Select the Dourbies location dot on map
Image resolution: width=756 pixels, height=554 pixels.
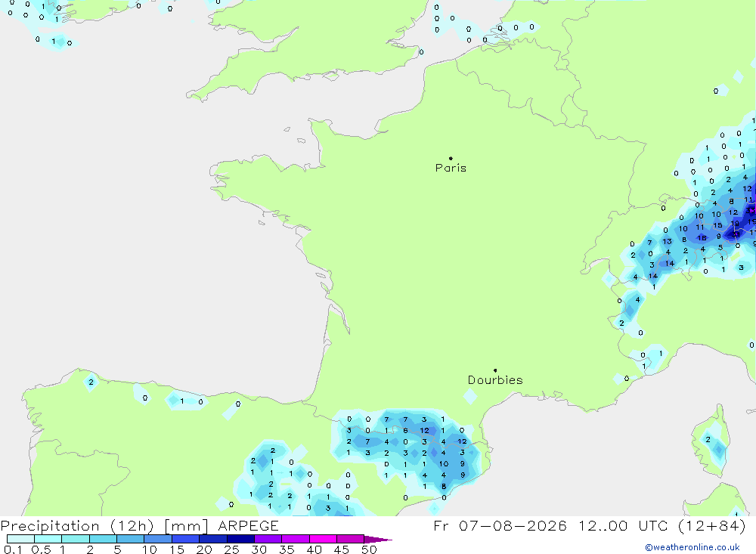[x=495, y=370]
